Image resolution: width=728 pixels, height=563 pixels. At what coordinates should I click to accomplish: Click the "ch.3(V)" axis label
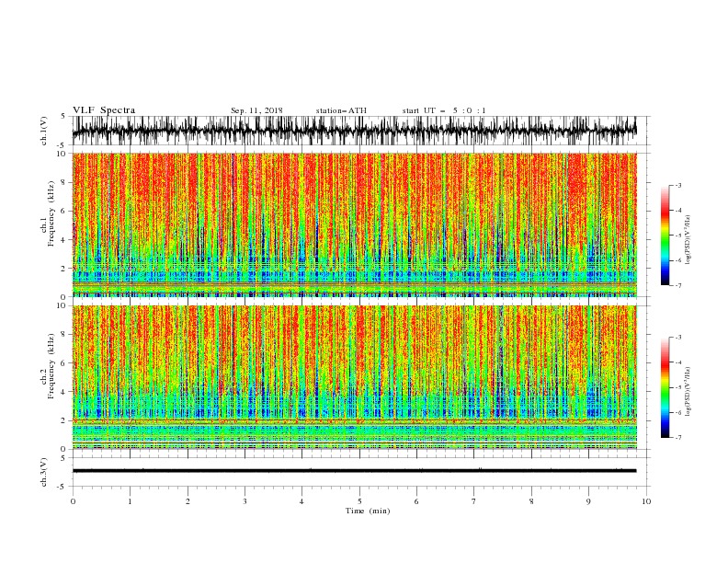pyautogui.click(x=44, y=472)
